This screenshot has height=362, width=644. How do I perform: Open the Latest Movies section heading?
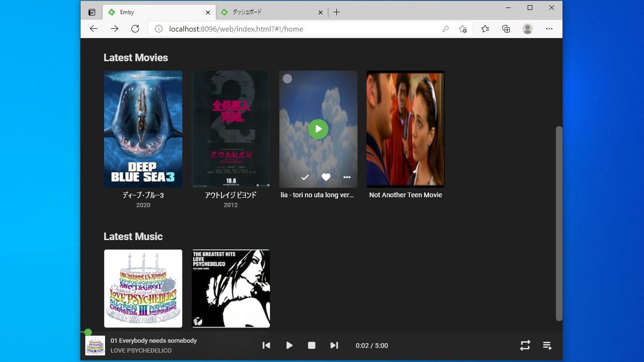coord(136,57)
